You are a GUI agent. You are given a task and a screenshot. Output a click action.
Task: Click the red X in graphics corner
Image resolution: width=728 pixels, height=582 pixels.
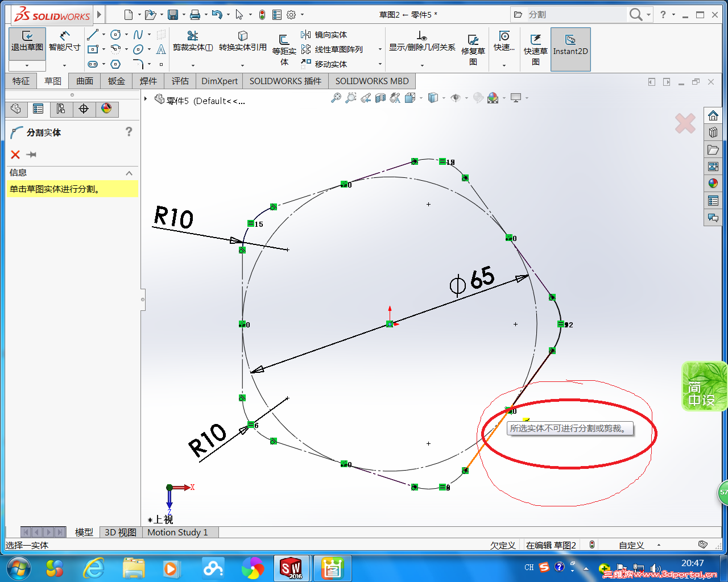pos(685,123)
